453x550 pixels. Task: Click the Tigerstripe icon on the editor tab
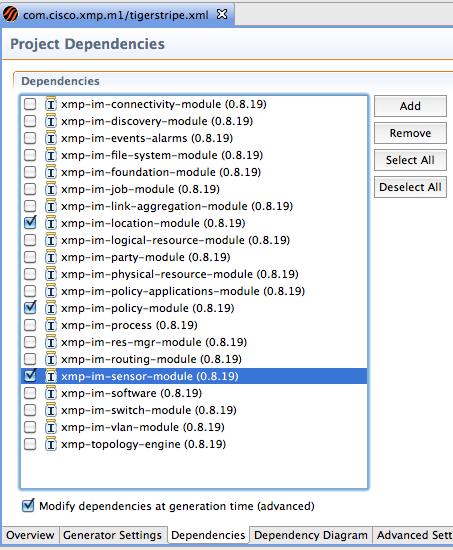[10, 14]
